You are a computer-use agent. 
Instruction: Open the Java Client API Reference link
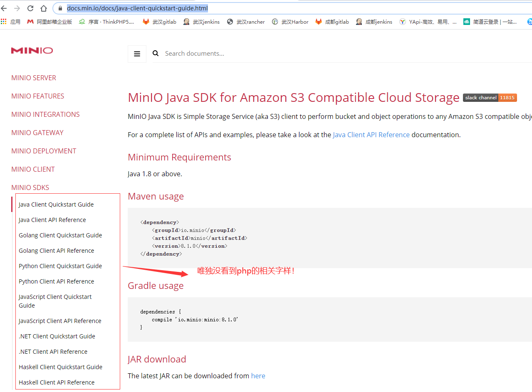tap(371, 134)
